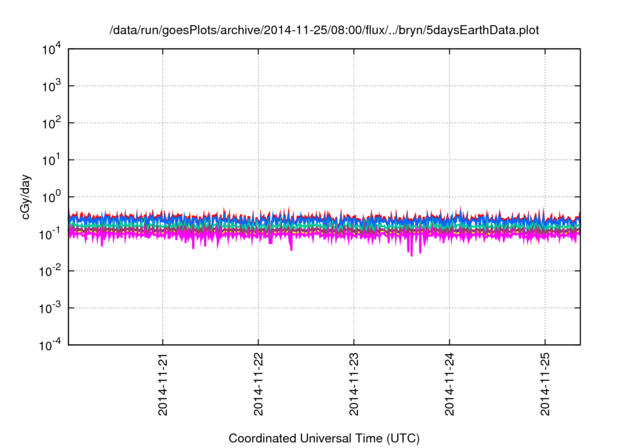Click the 2014-11-24 date label

449,384
